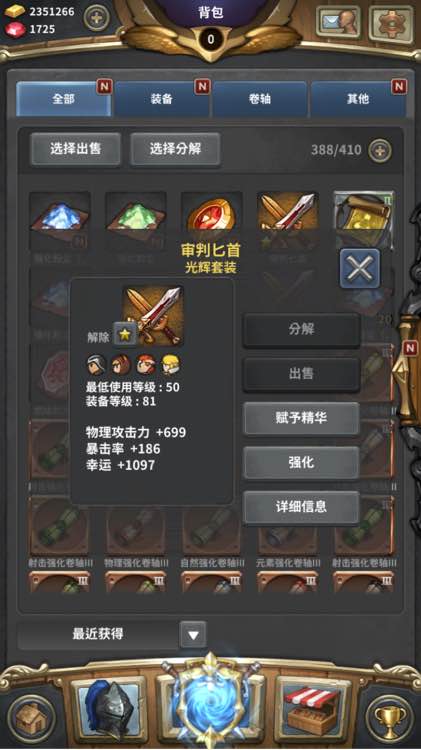
Task: Open the settings gear icon
Action: tap(391, 23)
